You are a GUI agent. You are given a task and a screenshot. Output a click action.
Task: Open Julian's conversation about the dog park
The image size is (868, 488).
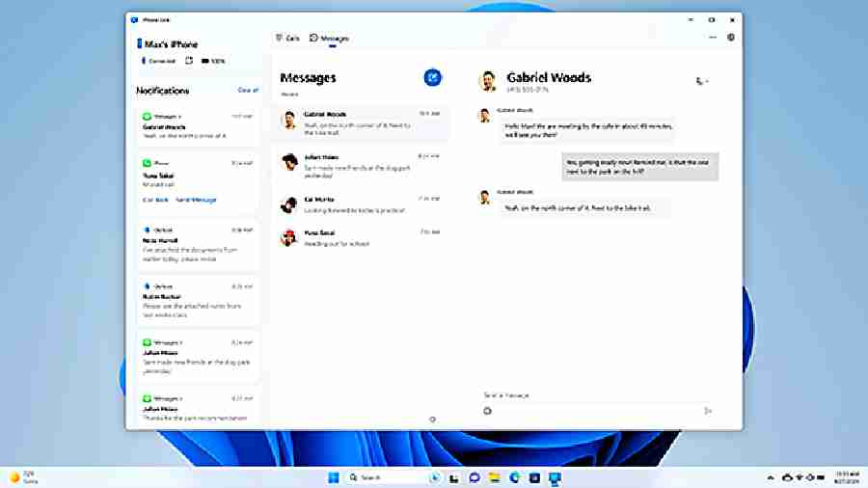click(x=361, y=166)
